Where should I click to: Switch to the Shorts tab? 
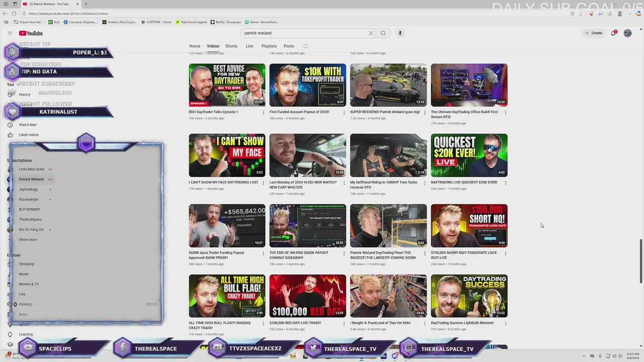(x=231, y=46)
